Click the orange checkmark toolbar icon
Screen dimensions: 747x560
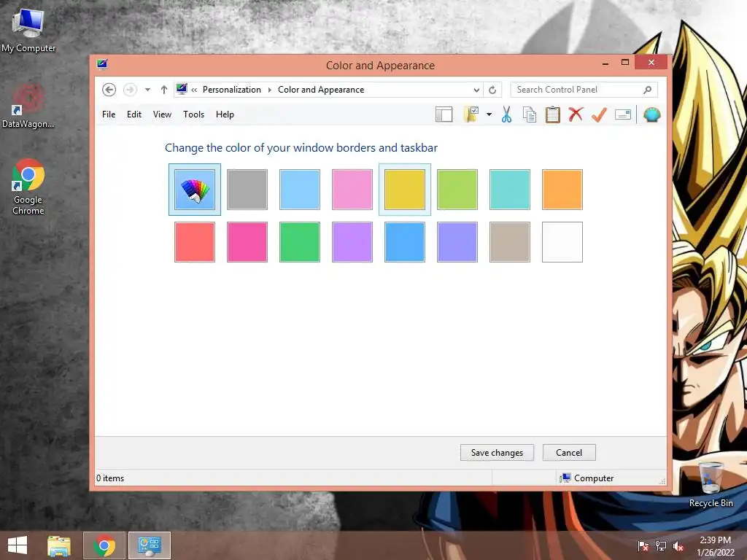599,114
